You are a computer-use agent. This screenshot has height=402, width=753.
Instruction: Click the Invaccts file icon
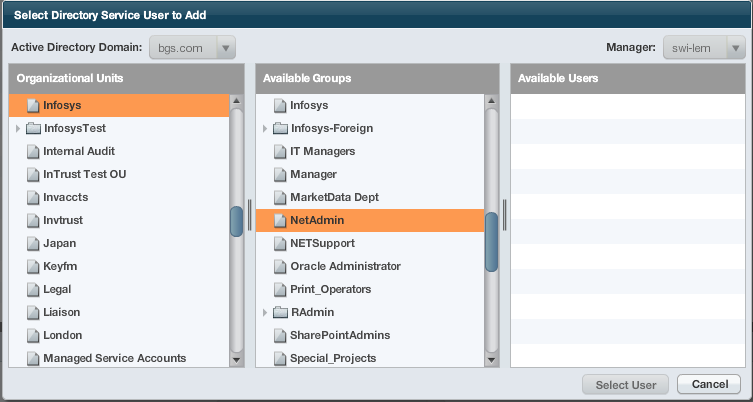click(33, 198)
